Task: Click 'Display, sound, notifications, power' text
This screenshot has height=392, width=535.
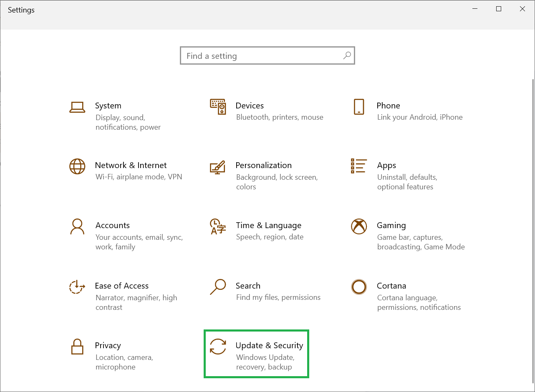Action: click(x=128, y=122)
